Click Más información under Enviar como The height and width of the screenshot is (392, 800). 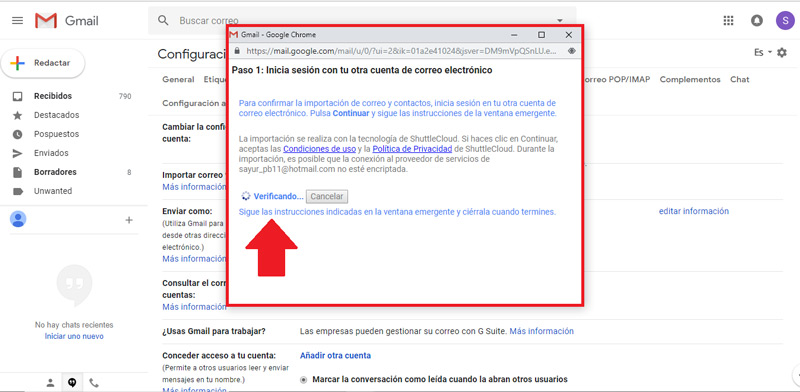194,259
